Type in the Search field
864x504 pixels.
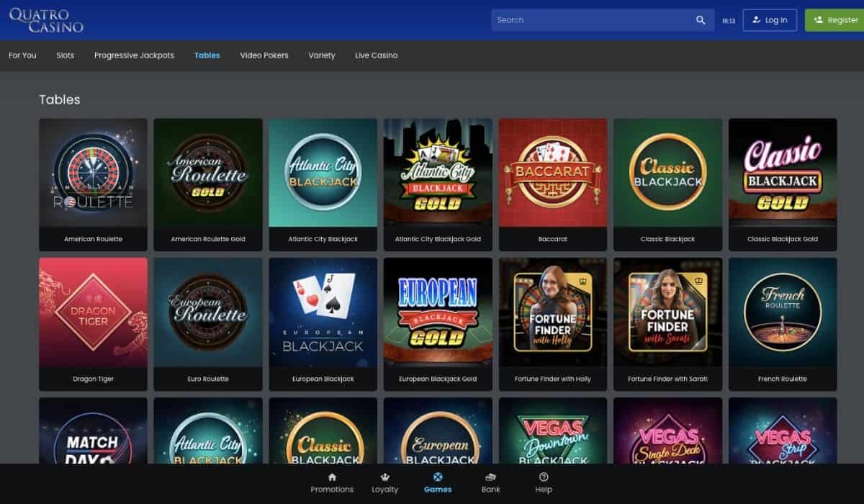[590, 20]
